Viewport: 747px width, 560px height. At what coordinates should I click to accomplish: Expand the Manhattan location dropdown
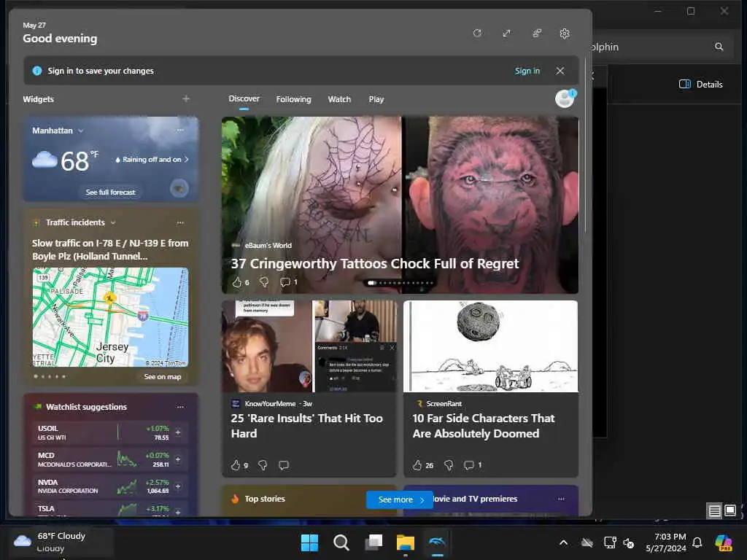click(81, 131)
